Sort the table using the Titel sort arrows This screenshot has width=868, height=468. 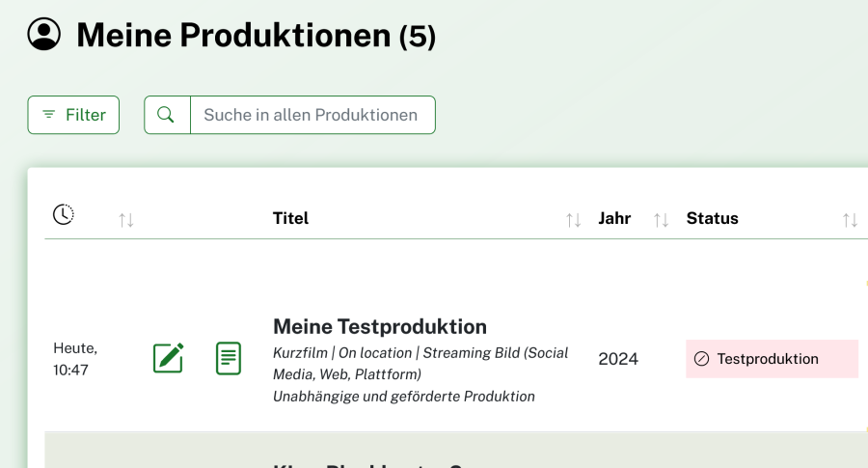coord(574,220)
